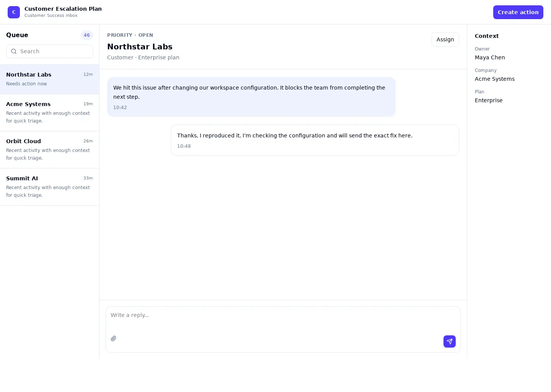Image resolution: width=551 pixels, height=392 pixels.
Task: Click the purple C app logo
Action: click(x=14, y=12)
